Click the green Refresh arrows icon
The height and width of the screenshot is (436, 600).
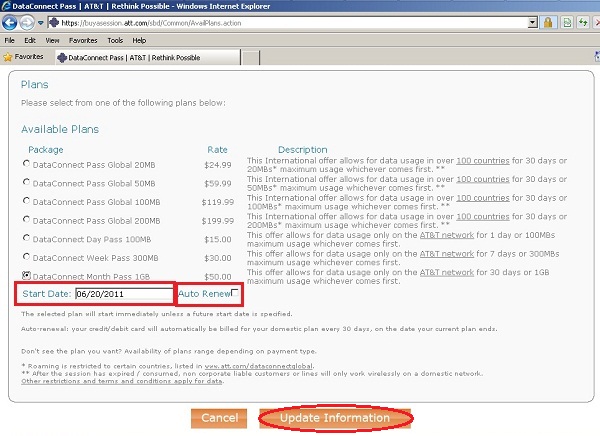click(583, 23)
